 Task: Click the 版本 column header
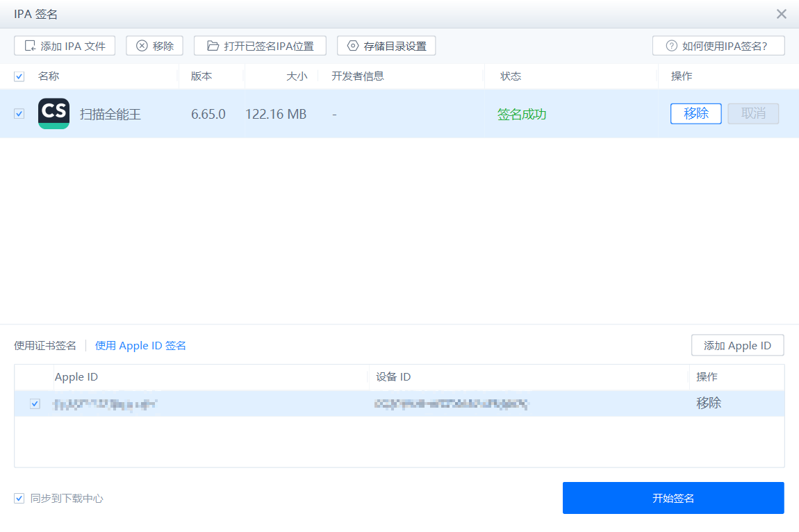pyautogui.click(x=201, y=76)
